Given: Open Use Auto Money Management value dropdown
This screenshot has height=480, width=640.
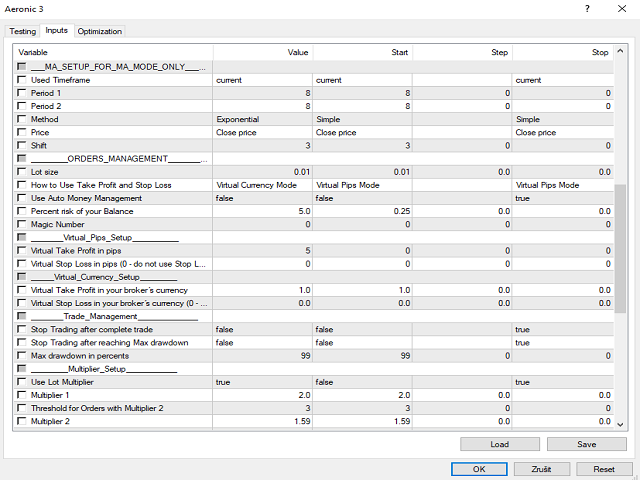Looking at the screenshot, I should point(262,198).
